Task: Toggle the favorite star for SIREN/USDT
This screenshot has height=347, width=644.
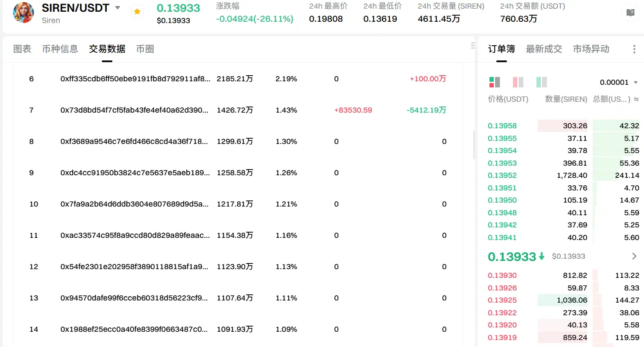Action: click(x=137, y=12)
